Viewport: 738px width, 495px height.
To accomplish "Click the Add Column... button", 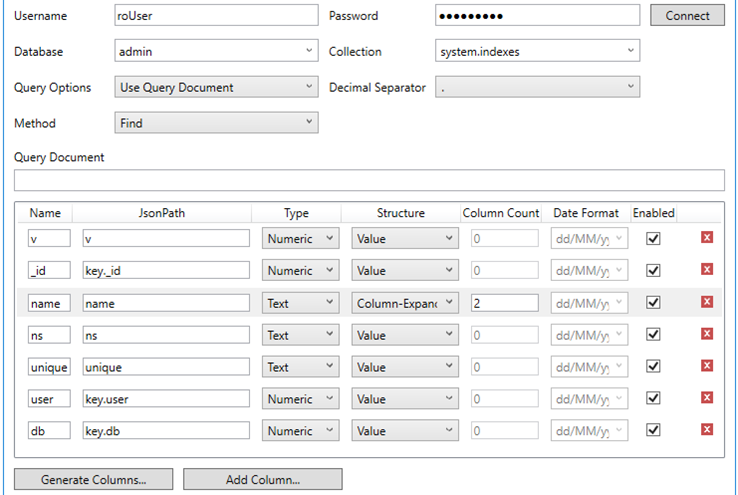I will [262, 480].
